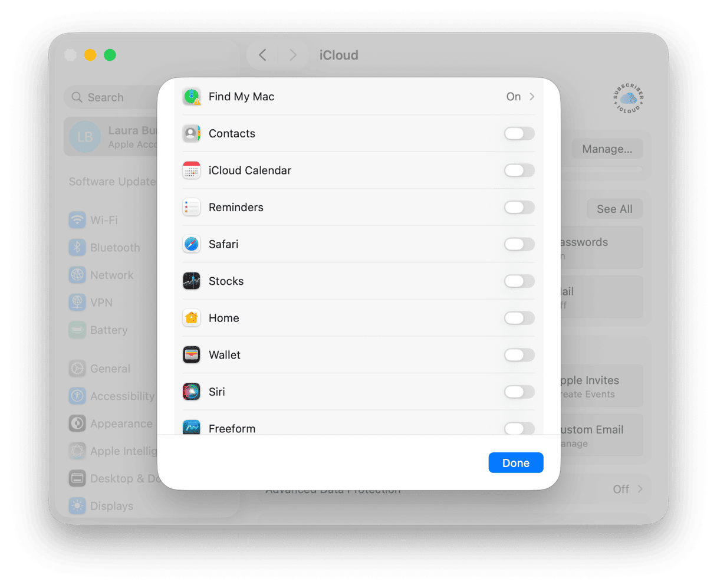Enable Safari iCloud sync toggle
This screenshot has width=717, height=588.
coord(519,244)
